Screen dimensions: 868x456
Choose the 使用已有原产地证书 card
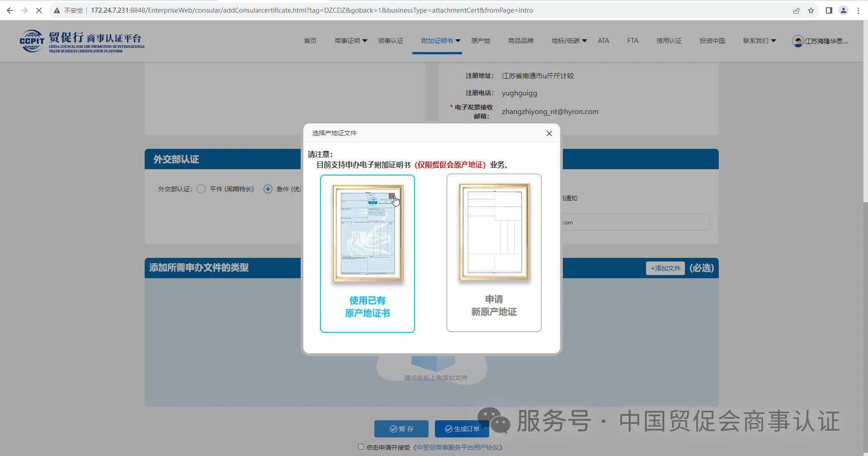[x=367, y=253]
